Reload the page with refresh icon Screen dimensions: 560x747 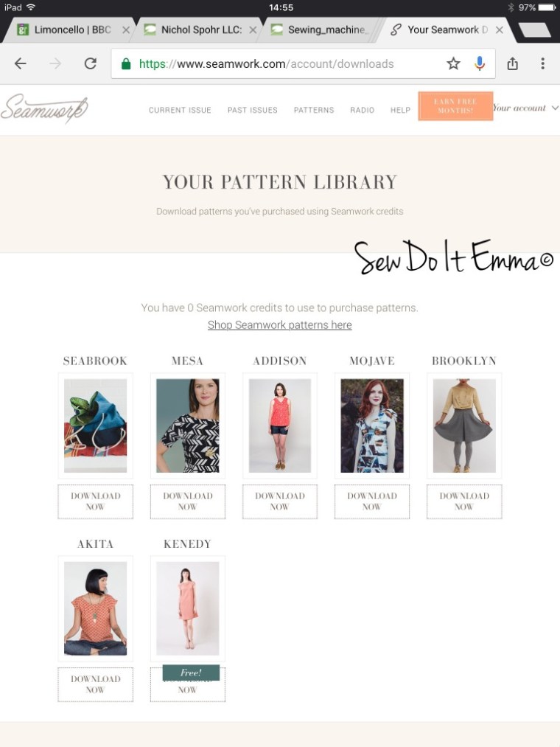coord(91,63)
